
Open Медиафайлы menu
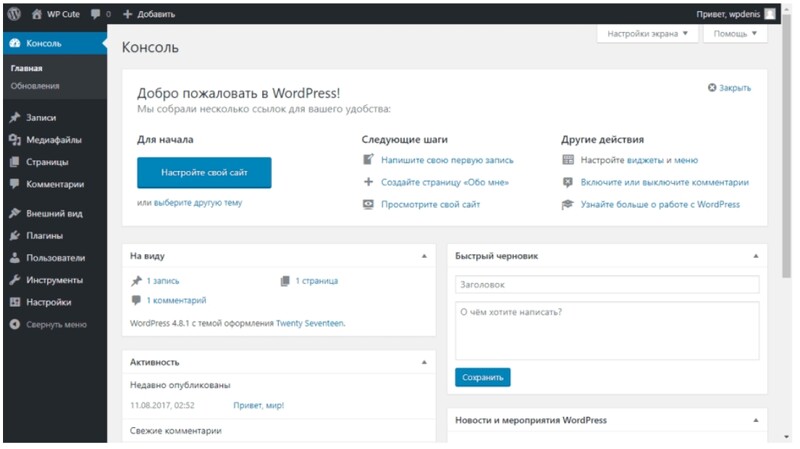click(55, 140)
